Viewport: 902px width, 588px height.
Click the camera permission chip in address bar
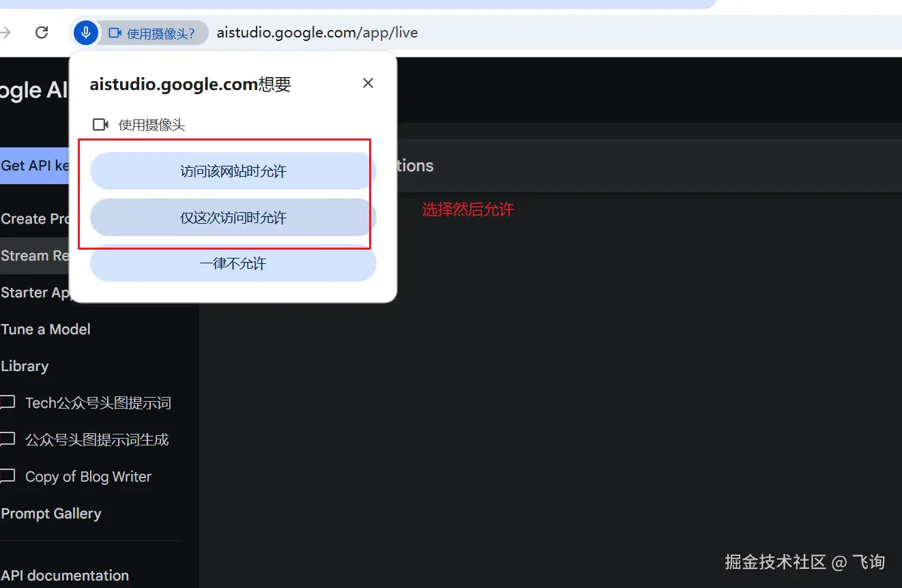pos(153,33)
